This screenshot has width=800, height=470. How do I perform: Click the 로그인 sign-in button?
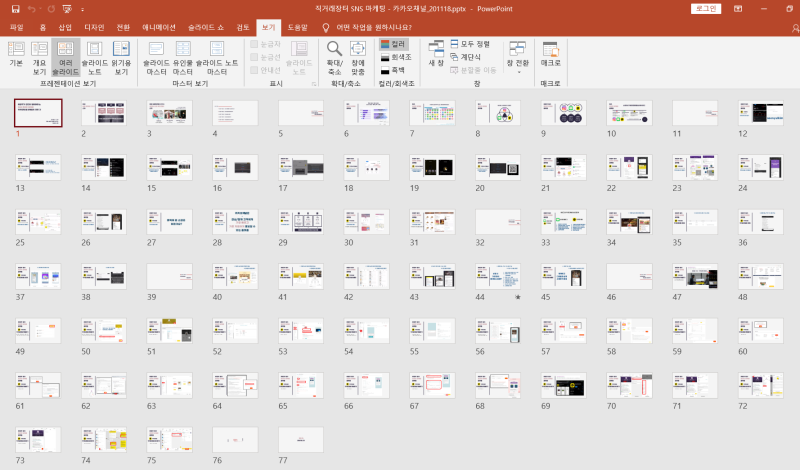click(x=706, y=8)
